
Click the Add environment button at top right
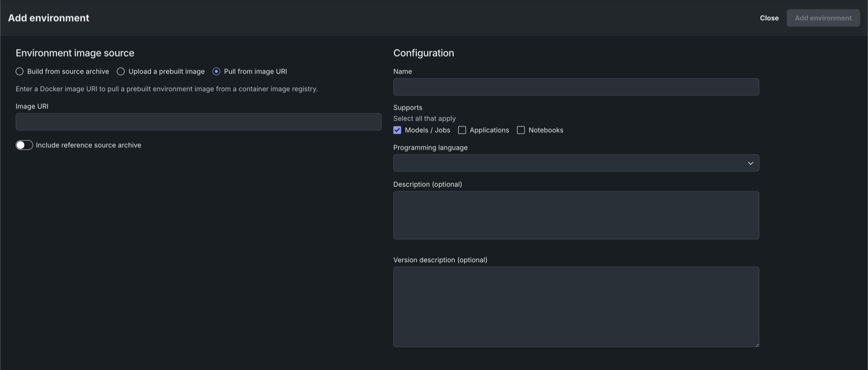pyautogui.click(x=823, y=18)
